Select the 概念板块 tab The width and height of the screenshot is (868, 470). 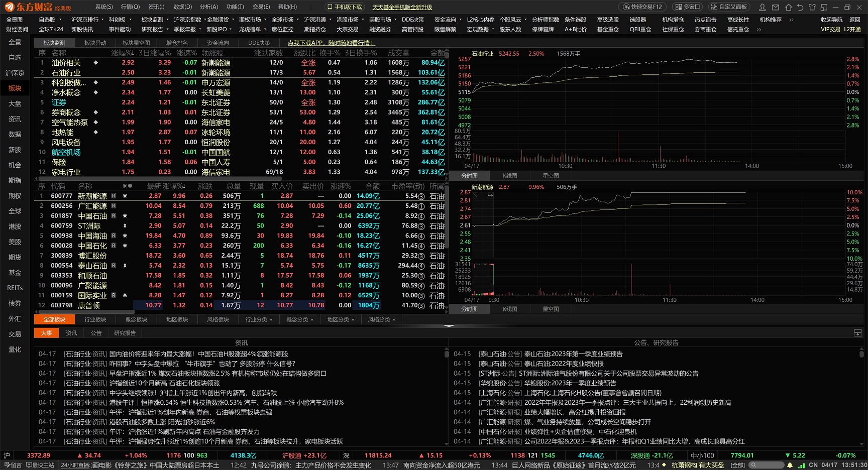tap(136, 319)
